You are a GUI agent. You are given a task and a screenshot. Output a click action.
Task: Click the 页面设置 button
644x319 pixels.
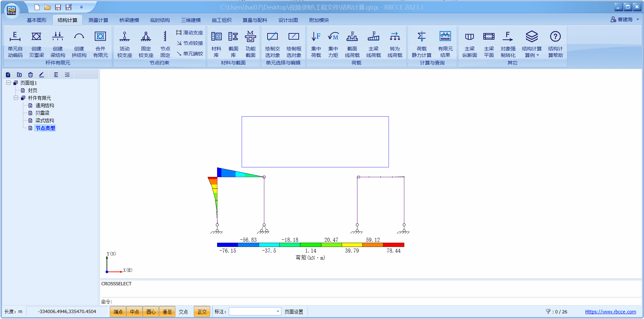293,312
